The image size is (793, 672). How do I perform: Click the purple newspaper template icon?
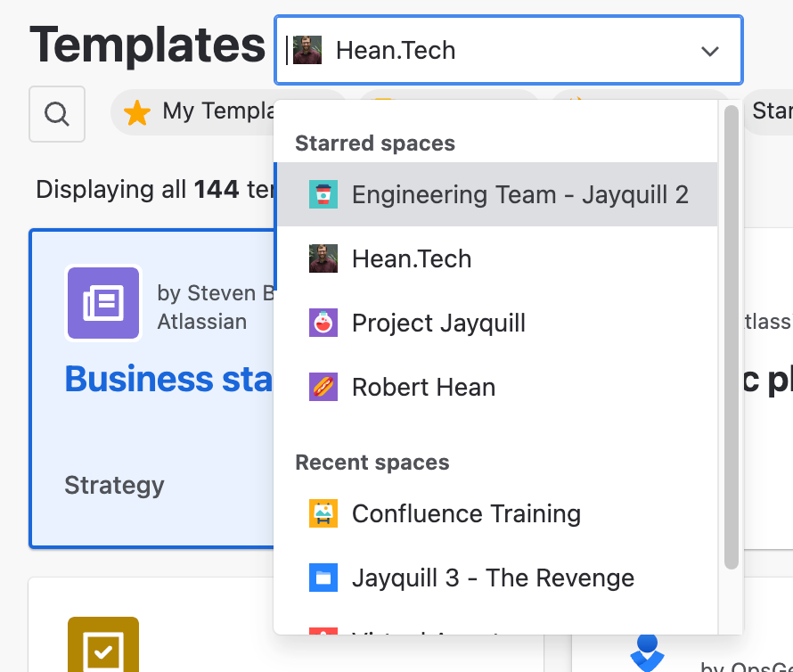(103, 303)
